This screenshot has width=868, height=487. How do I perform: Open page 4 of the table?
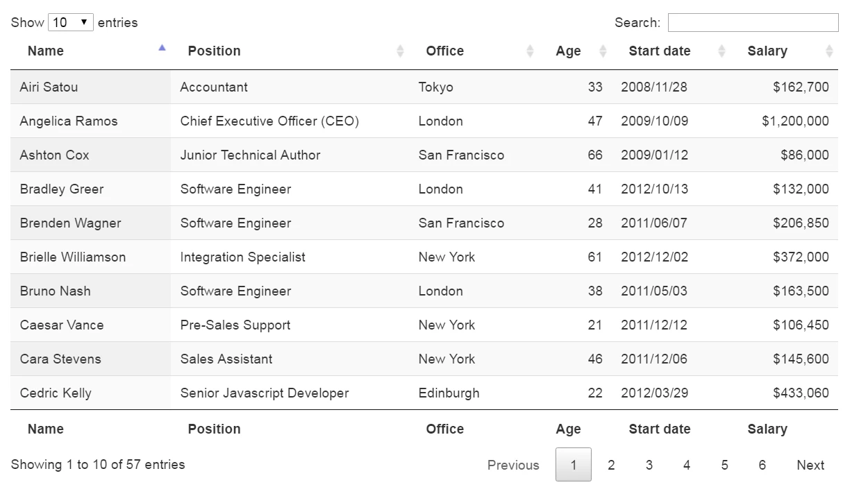[687, 465]
